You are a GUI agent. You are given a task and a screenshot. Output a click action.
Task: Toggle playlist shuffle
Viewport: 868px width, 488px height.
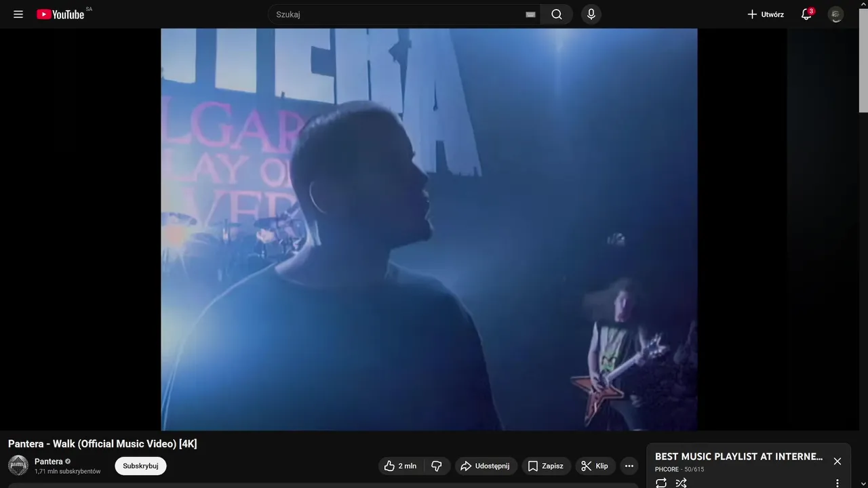click(682, 483)
